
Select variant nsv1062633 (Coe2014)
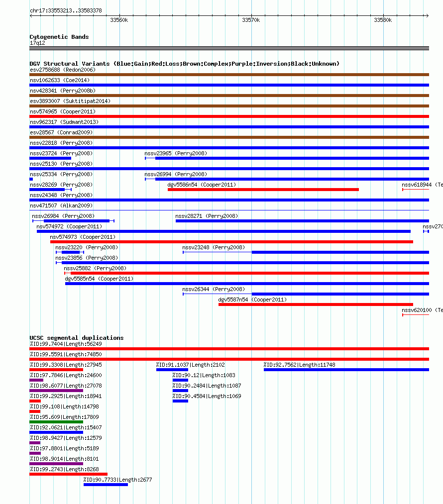point(229,85)
